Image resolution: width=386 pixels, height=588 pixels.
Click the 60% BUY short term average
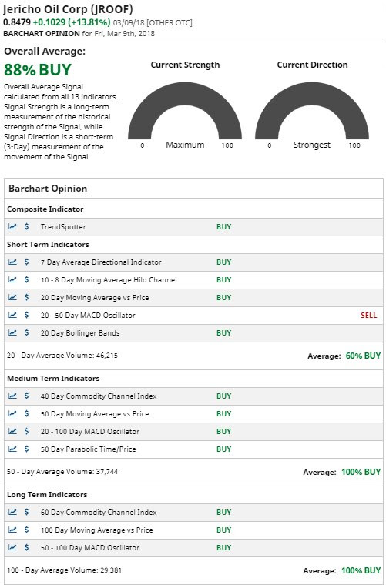(363, 356)
